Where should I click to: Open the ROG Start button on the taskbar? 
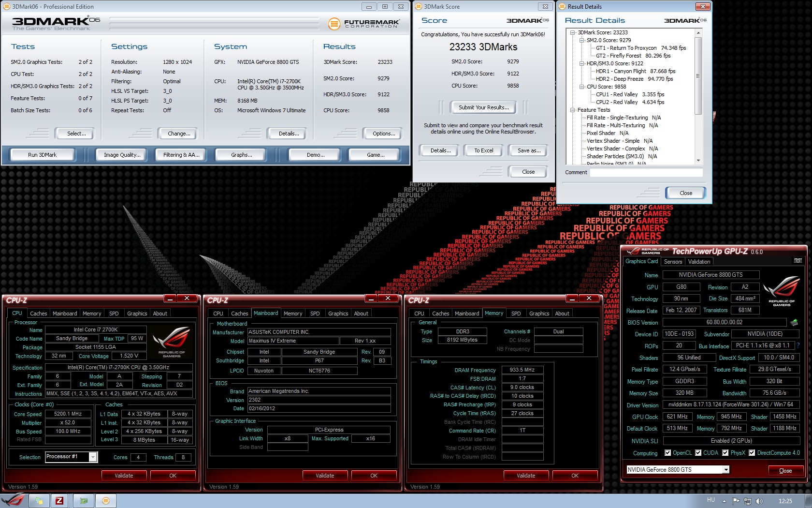tap(13, 500)
